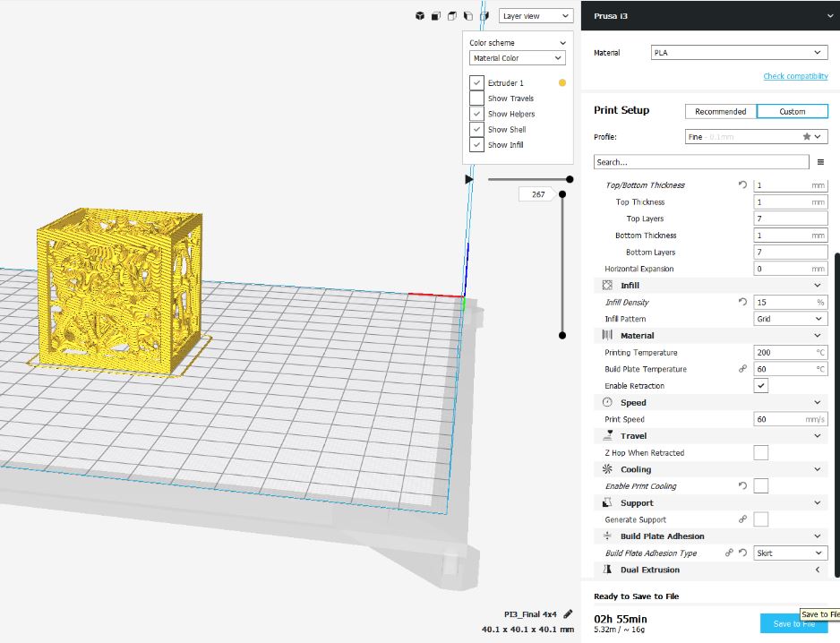840x643 pixels.
Task: Play the layer simulation
Action: pyautogui.click(x=469, y=179)
